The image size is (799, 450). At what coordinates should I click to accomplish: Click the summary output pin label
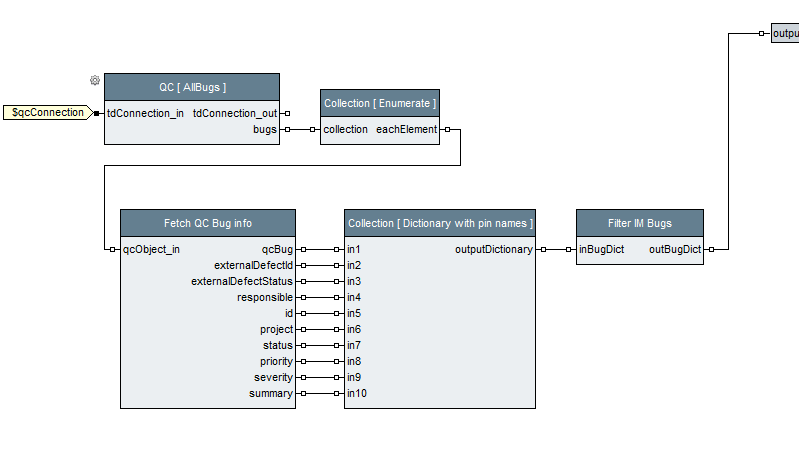click(271, 393)
